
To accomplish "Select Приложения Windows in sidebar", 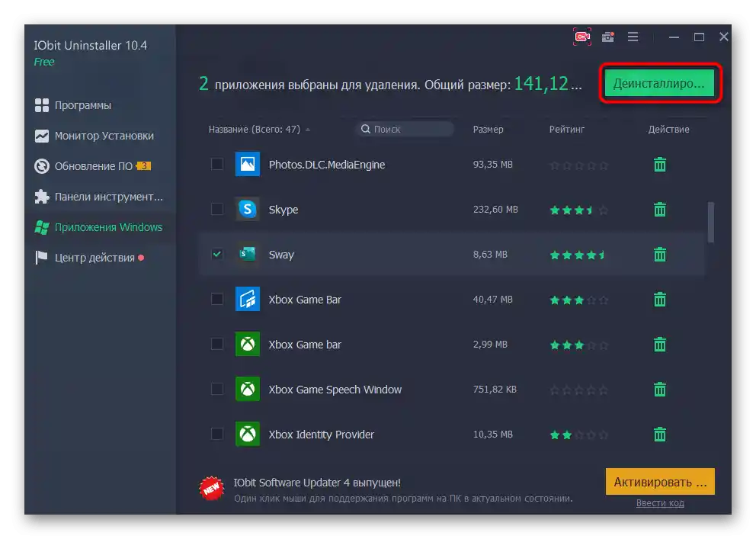I will coord(98,227).
